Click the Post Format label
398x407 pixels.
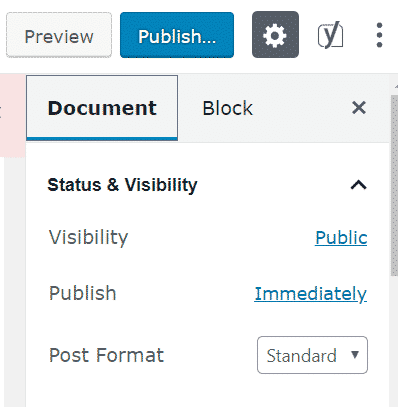106,355
